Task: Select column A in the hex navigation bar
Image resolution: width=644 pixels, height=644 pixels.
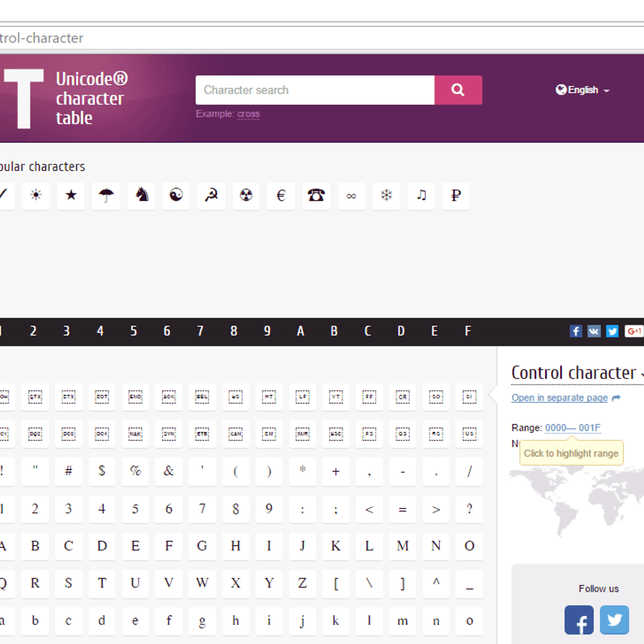Action: tap(300, 331)
